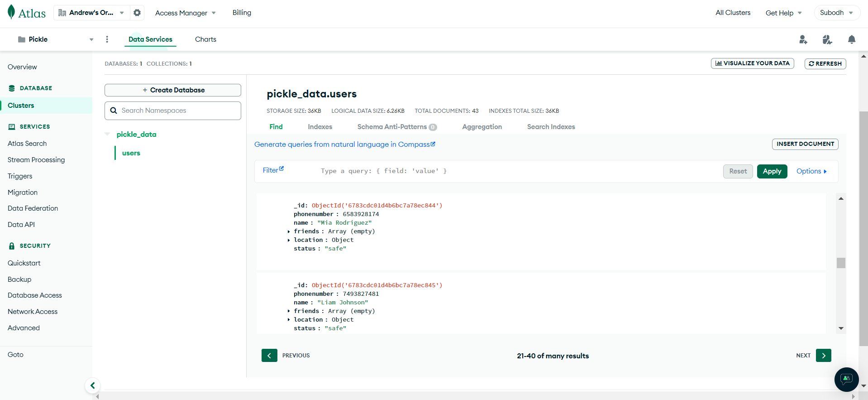Click Security section lock icon

[x=12, y=246]
